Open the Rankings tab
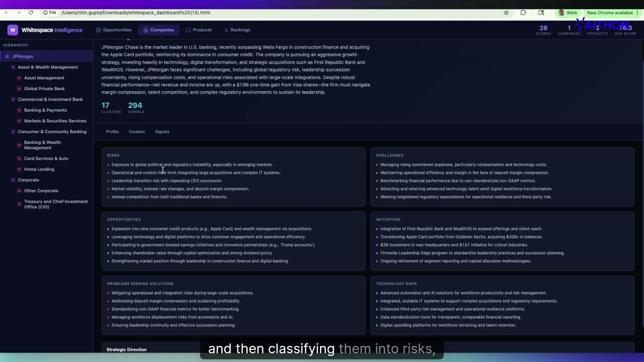644x362 pixels. (237, 30)
